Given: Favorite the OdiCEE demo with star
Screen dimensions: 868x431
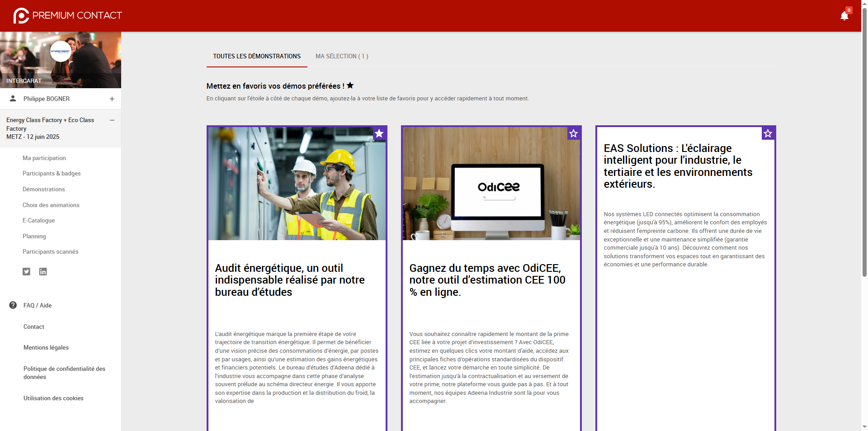Looking at the screenshot, I should [574, 133].
